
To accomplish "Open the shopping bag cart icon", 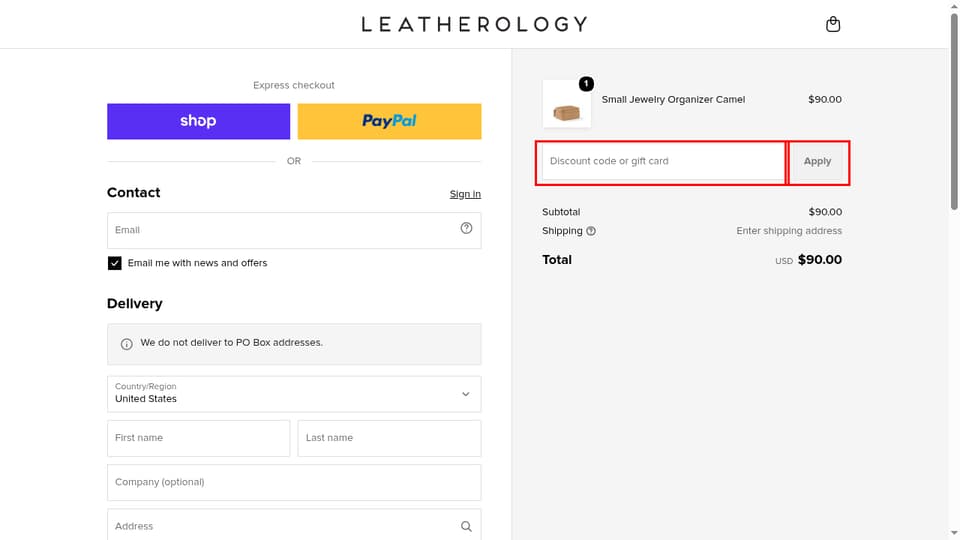I will pyautogui.click(x=833, y=24).
